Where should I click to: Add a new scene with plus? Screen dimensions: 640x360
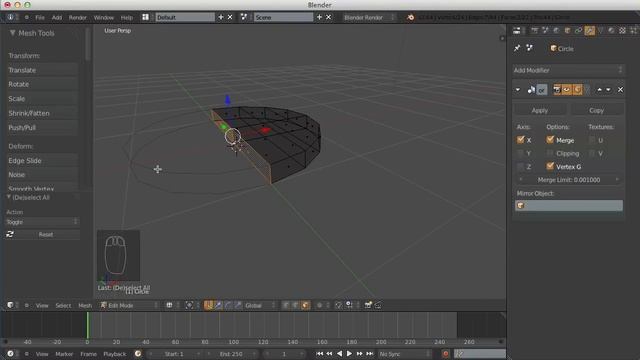(x=320, y=17)
